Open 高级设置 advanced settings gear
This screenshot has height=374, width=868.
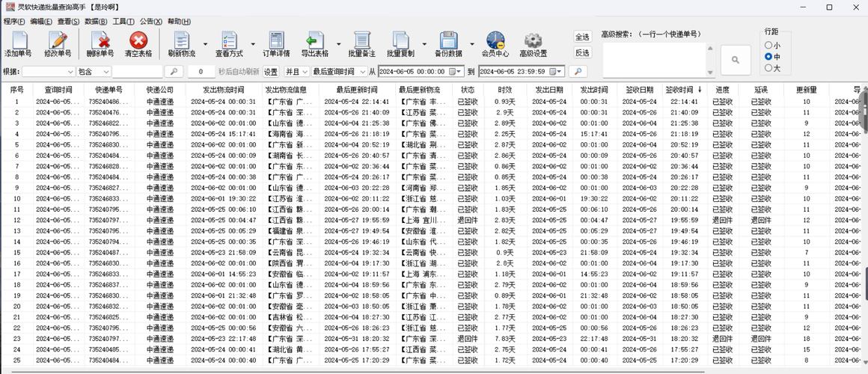coord(533,44)
